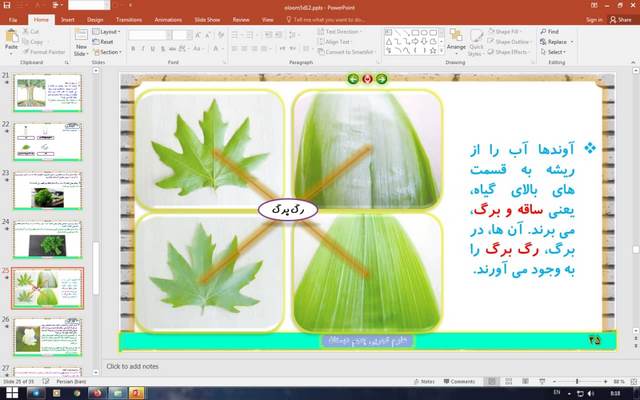The height and width of the screenshot is (400, 640).
Task: Switch to the Slide Show tab
Action: [x=207, y=20]
